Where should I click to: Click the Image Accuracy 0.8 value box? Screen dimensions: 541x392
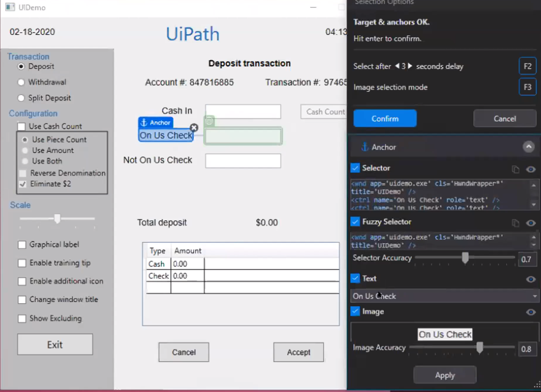click(x=526, y=349)
